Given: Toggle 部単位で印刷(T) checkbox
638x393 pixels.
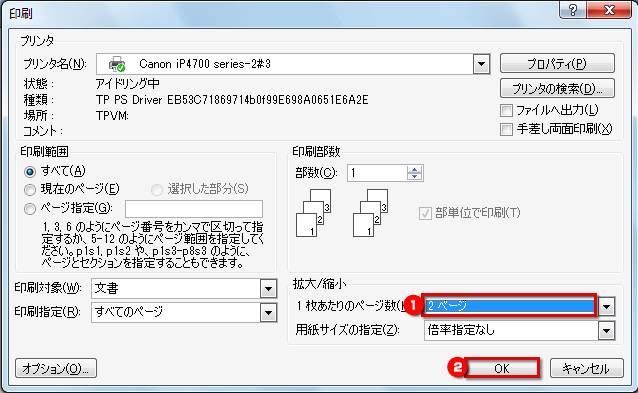Looking at the screenshot, I should click(425, 213).
